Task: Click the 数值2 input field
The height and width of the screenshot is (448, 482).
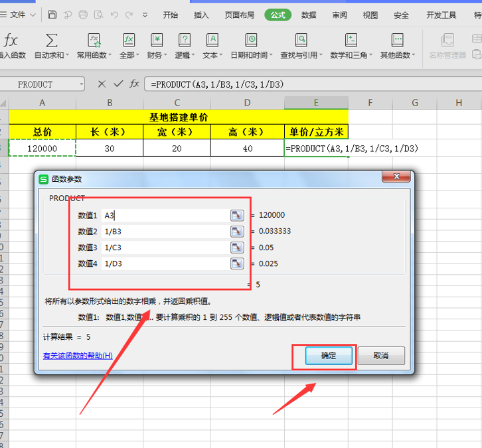Action: pyautogui.click(x=165, y=232)
